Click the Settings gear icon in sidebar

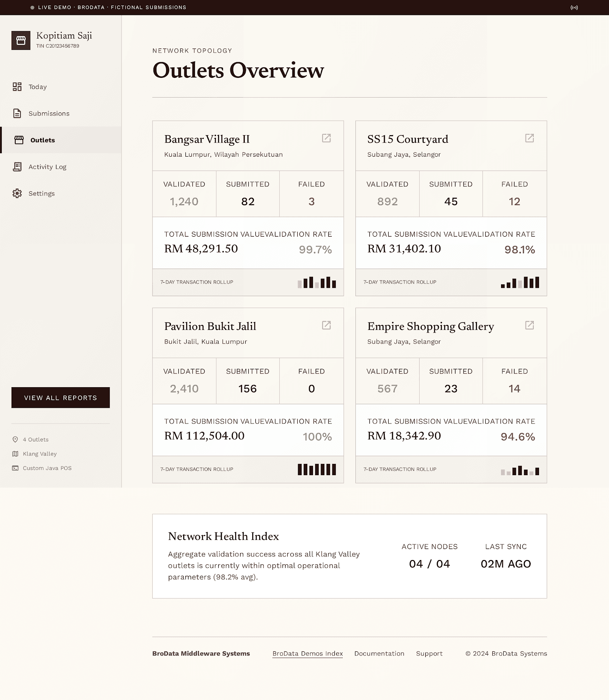pos(17,193)
